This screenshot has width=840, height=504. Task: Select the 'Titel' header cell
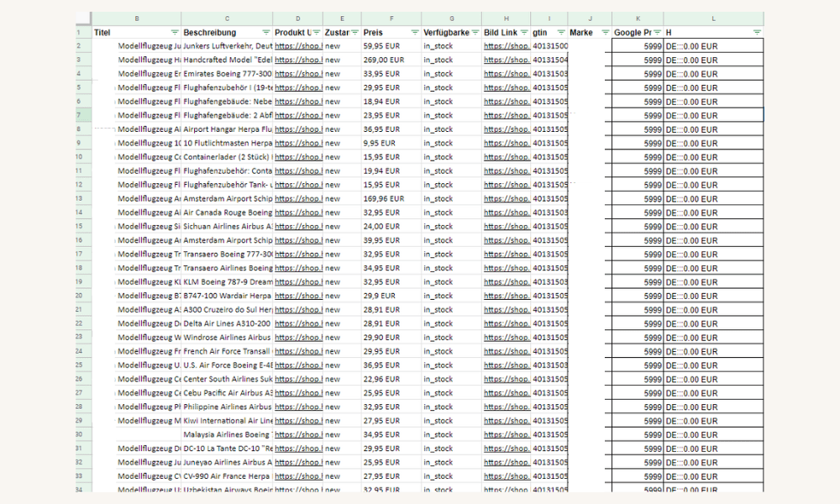pos(137,32)
